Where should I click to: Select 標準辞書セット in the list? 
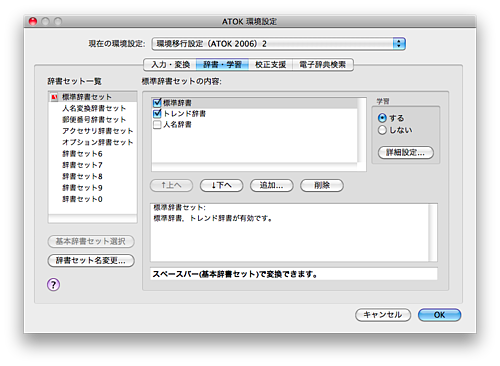click(93, 97)
